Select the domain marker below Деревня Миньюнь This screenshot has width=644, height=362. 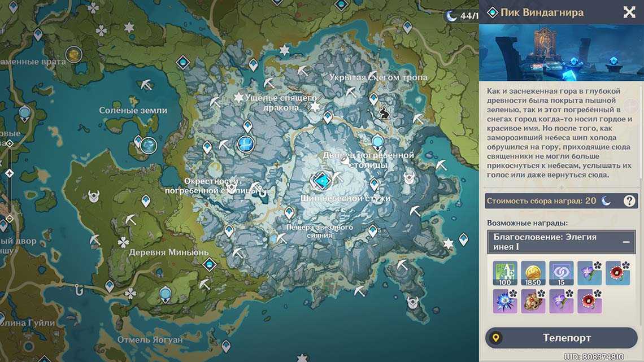click(210, 264)
